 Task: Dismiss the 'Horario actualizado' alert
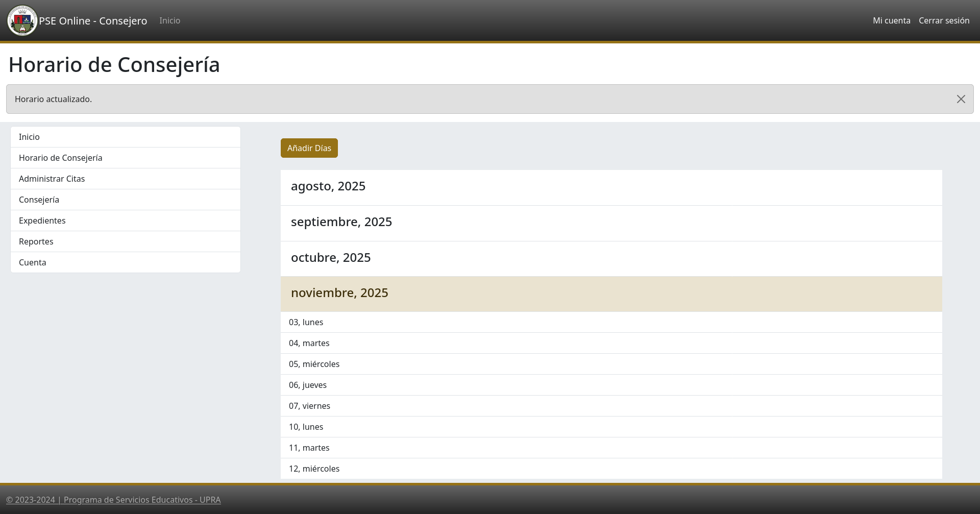pyautogui.click(x=961, y=99)
